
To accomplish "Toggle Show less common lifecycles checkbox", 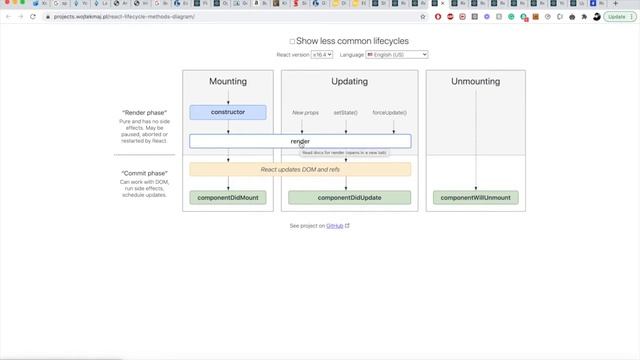I will coord(292,42).
